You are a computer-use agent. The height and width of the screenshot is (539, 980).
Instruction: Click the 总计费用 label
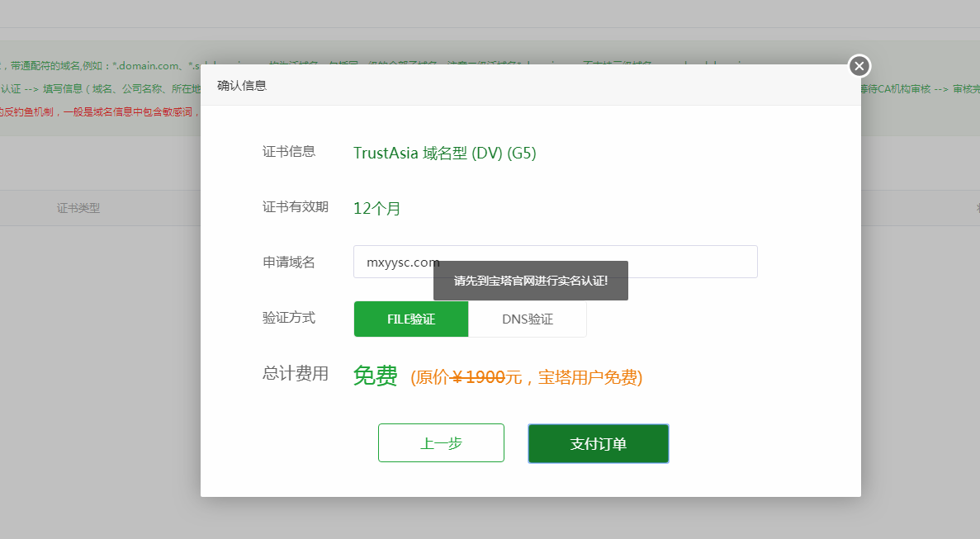(x=295, y=373)
